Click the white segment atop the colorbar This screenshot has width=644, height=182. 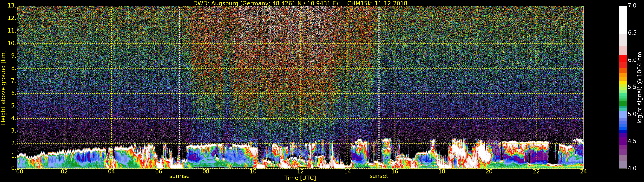click(x=623, y=20)
